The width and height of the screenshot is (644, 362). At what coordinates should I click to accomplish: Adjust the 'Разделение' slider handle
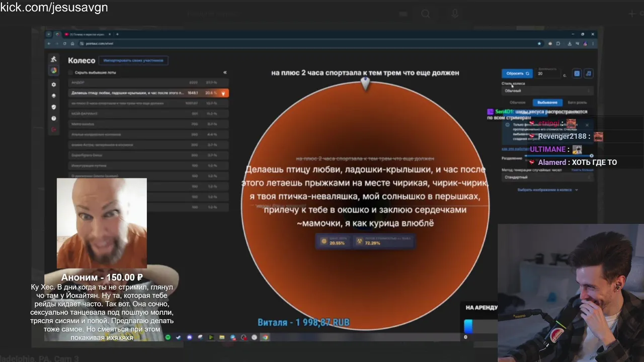[591, 156]
